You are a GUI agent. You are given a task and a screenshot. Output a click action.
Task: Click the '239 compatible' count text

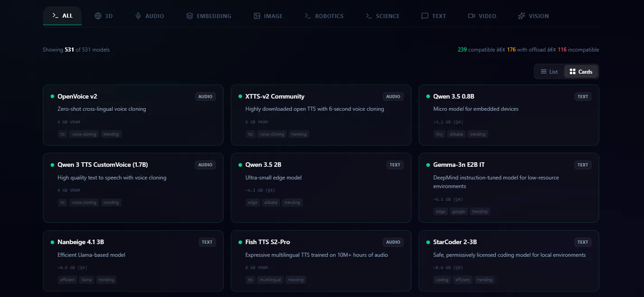[x=476, y=50]
